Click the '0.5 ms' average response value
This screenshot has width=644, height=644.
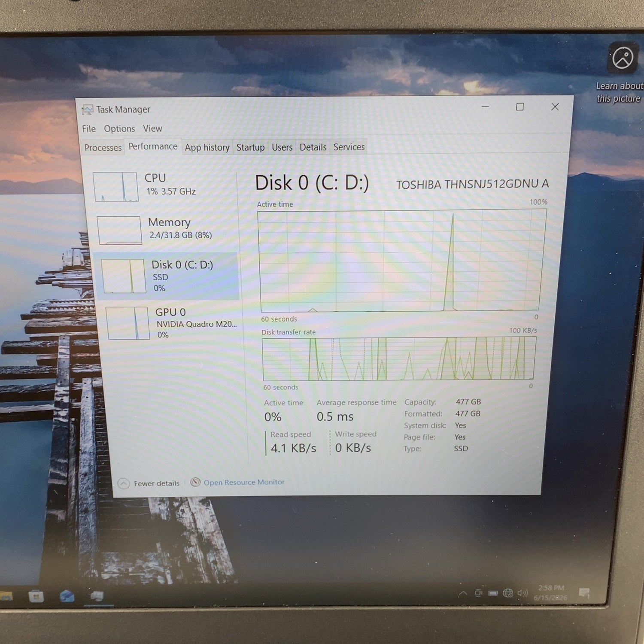click(335, 416)
